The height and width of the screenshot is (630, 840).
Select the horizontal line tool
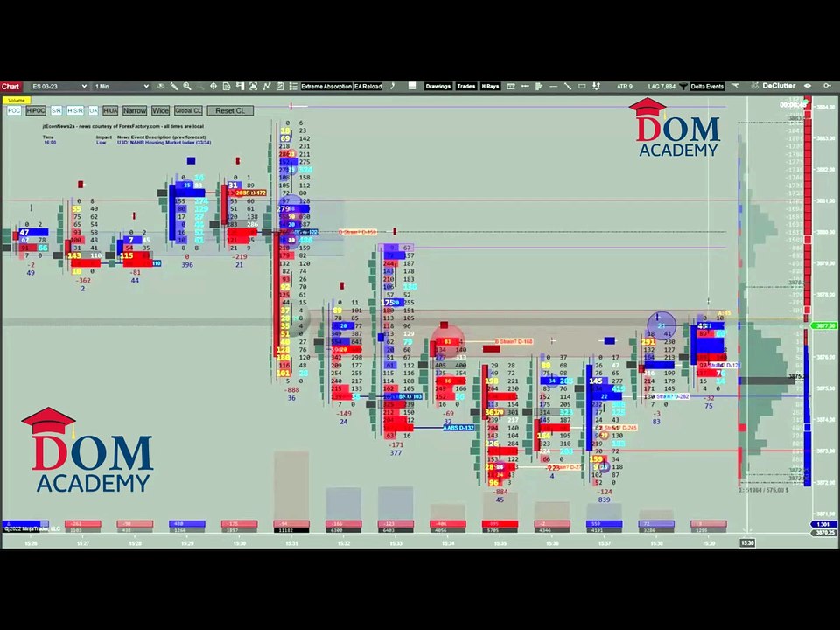553,87
